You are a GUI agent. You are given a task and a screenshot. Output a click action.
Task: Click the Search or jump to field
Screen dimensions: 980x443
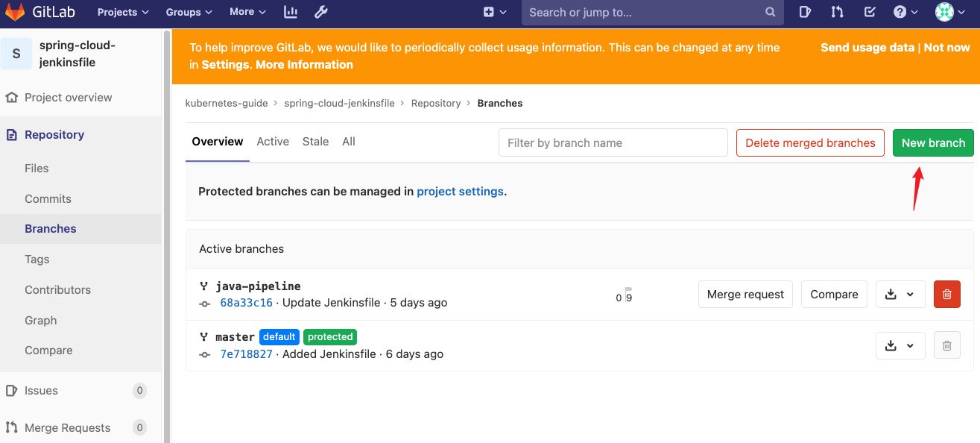(x=651, y=12)
